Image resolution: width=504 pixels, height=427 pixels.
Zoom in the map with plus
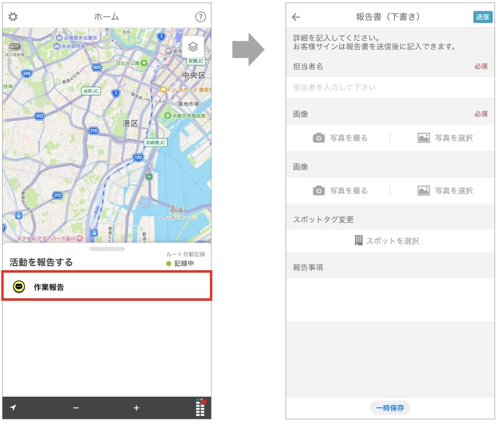click(x=136, y=408)
